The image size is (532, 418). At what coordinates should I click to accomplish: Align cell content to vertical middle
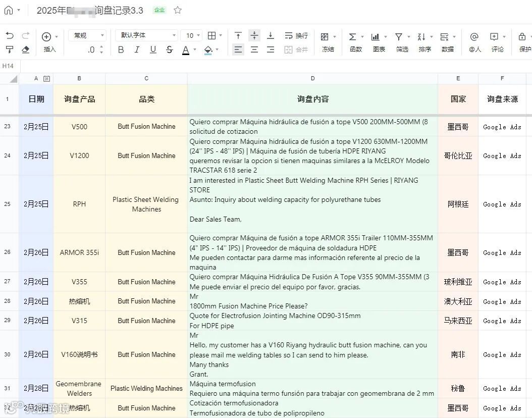click(x=254, y=35)
